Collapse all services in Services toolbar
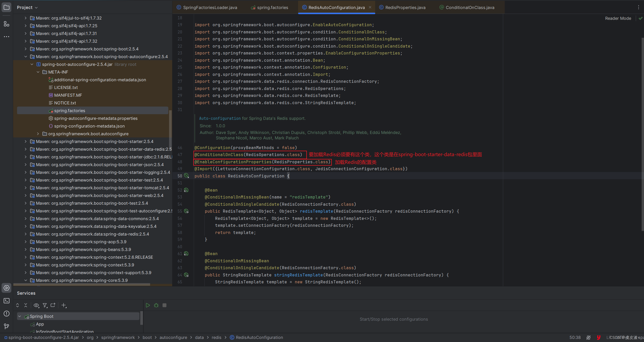 click(26, 305)
